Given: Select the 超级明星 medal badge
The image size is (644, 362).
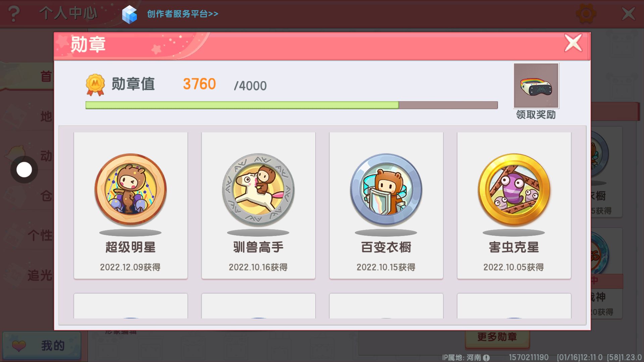Looking at the screenshot, I should 130,189.
